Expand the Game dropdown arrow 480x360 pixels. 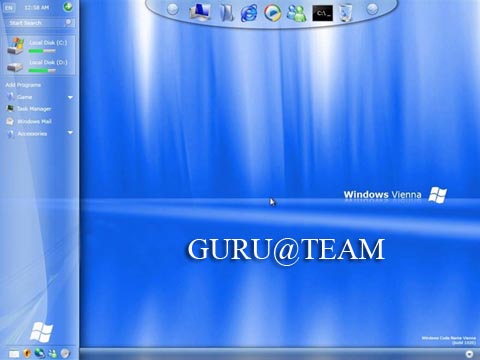coord(70,97)
